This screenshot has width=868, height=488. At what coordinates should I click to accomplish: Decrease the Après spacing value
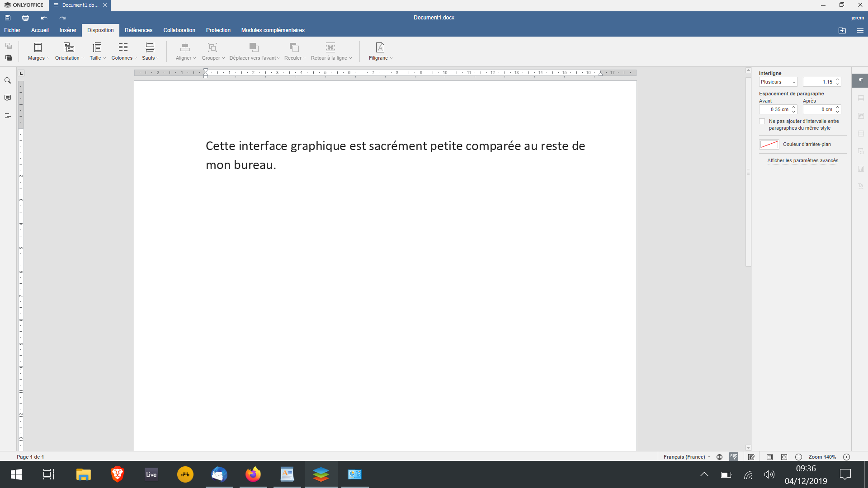(838, 112)
